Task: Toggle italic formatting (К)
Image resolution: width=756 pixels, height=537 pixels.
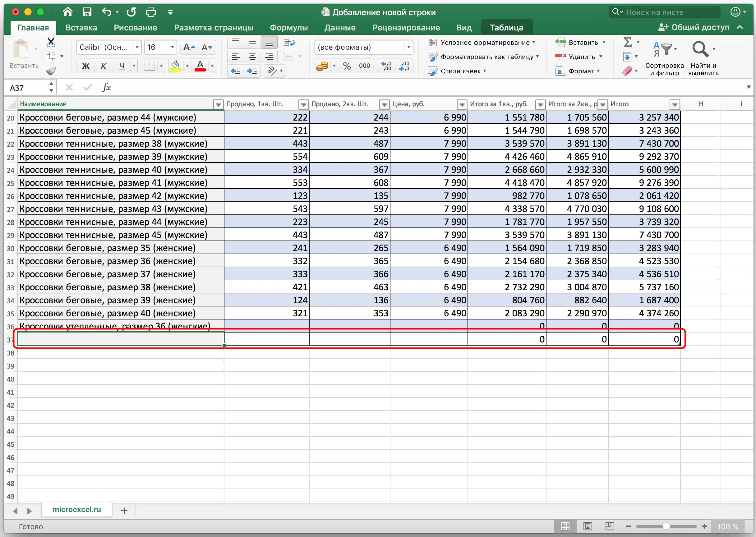Action: [104, 66]
